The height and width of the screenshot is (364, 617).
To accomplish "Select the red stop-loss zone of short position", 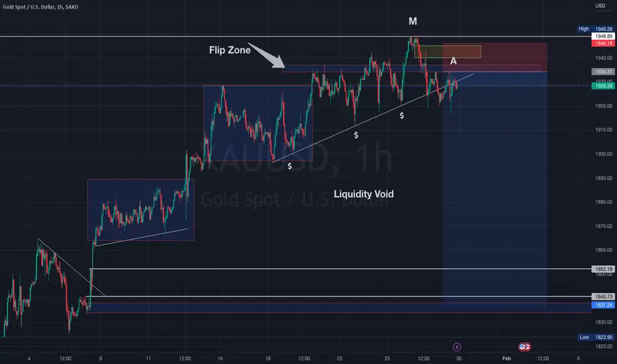I will point(495,57).
